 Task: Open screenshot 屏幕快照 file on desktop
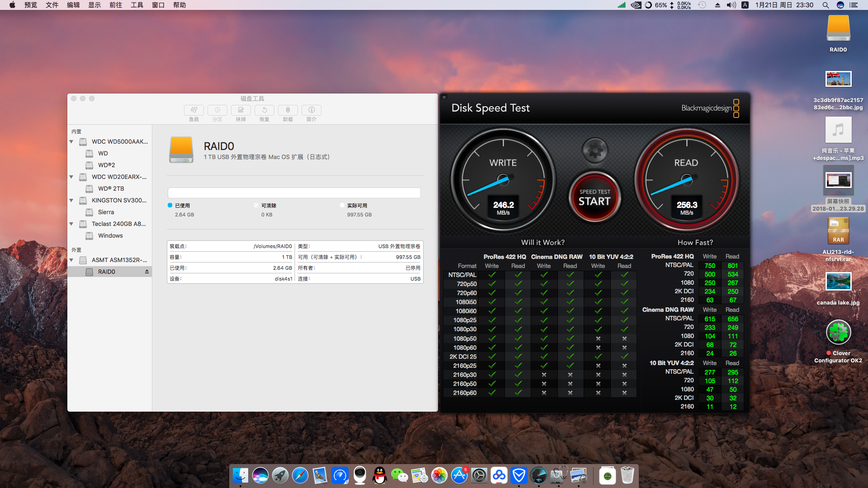[838, 181]
